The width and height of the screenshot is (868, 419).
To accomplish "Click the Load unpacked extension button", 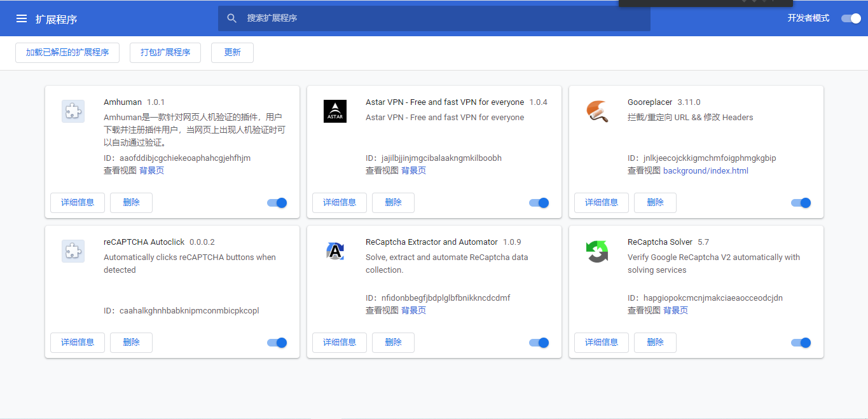I will [67, 53].
